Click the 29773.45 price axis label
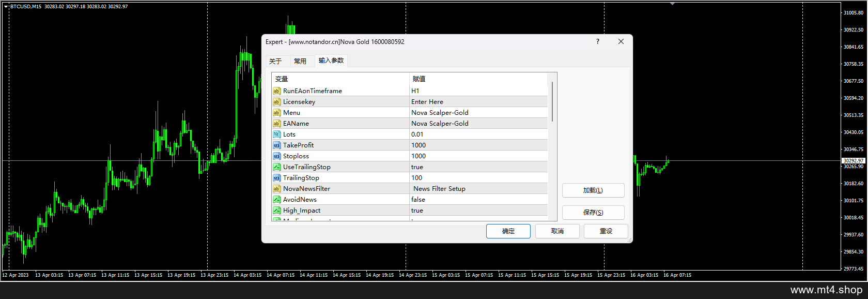 tap(854, 269)
